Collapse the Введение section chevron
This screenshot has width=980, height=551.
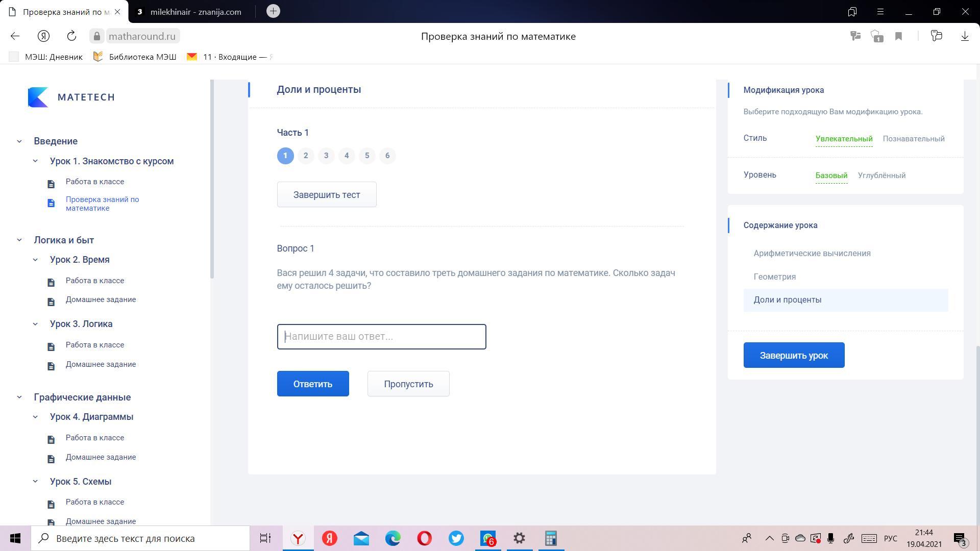(x=19, y=141)
